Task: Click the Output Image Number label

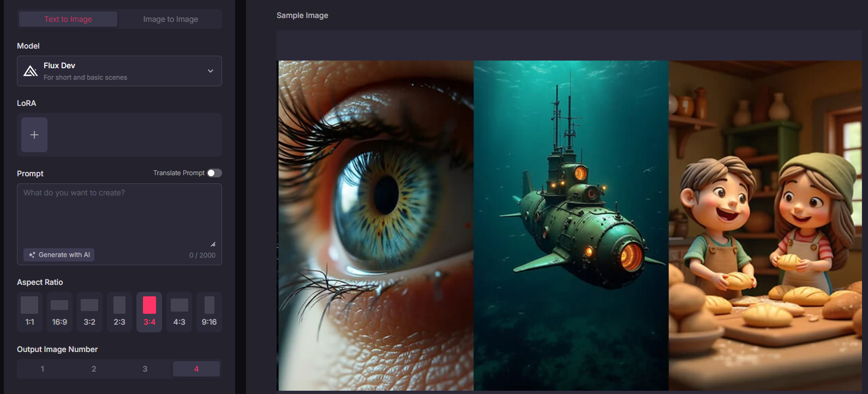Action: (57, 349)
